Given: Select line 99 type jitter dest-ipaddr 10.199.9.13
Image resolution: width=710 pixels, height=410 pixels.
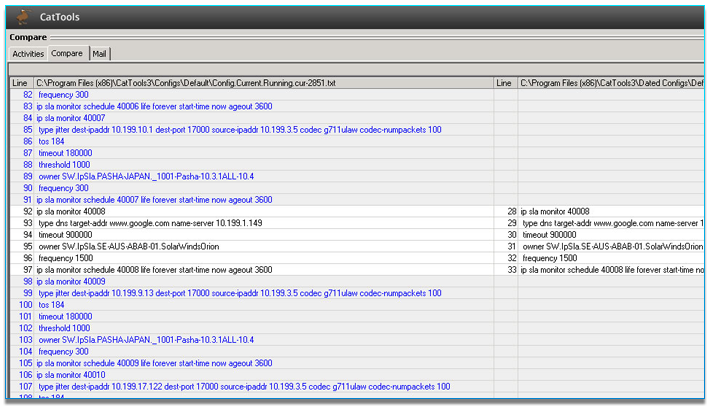Looking at the screenshot, I should click(240, 293).
